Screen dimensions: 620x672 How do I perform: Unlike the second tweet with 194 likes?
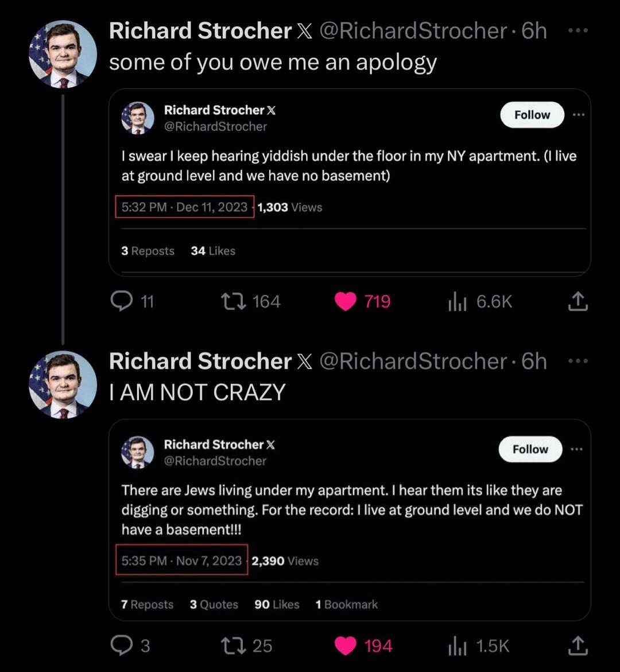coord(346,646)
